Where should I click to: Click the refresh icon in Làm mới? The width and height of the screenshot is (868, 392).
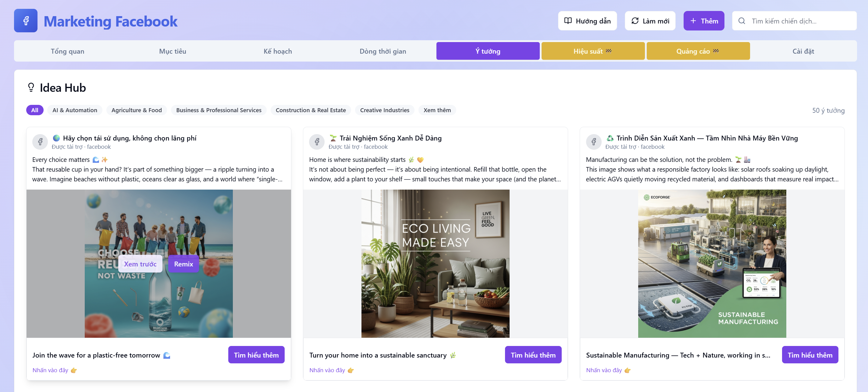click(x=635, y=21)
